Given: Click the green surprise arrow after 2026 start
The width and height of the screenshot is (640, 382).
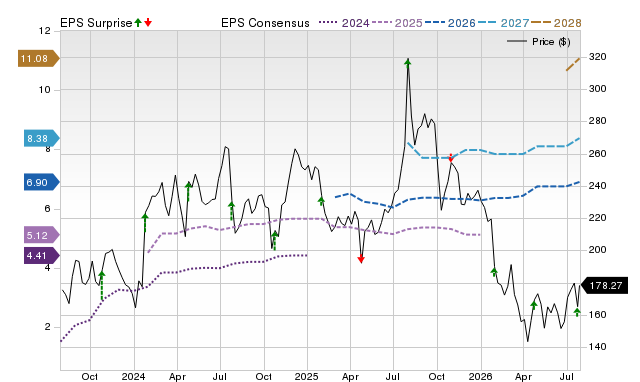Looking at the screenshot, I should [x=494, y=272].
